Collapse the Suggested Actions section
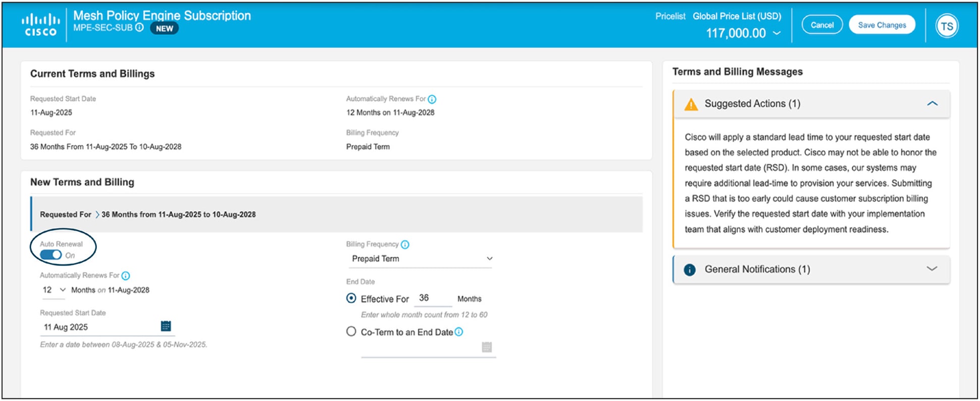This screenshot has width=980, height=401. click(x=932, y=103)
